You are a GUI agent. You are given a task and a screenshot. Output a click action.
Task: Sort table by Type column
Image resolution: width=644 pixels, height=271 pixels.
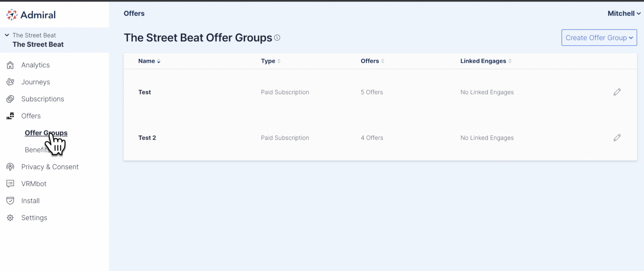(271, 61)
